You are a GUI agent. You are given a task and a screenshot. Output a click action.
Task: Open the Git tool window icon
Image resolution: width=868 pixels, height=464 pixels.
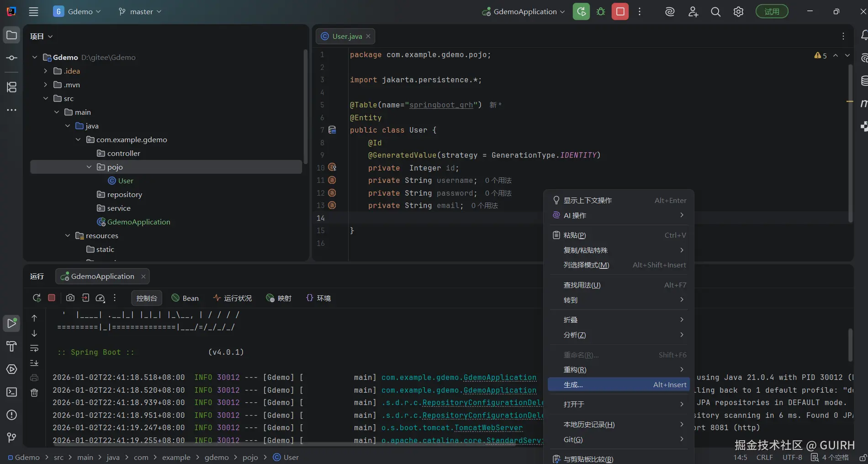(12, 437)
